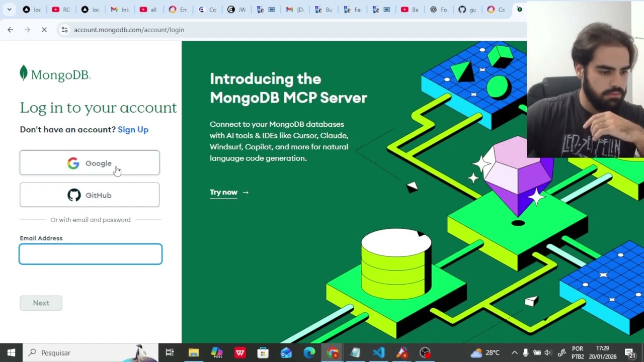Switch to the tab labeled Em
This screenshot has width=644, height=362.
coord(178,10)
